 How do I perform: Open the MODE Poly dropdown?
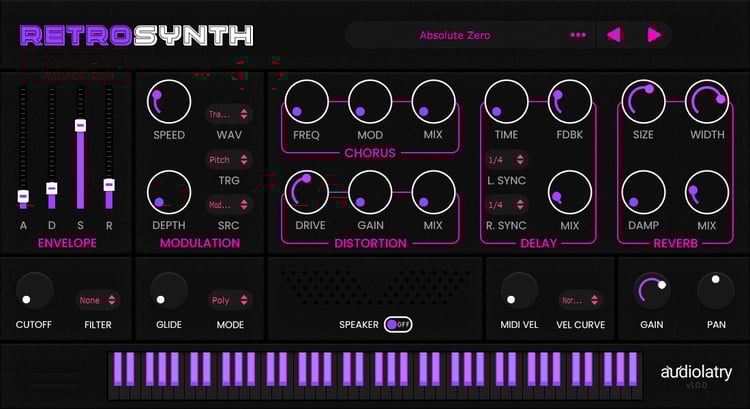230,300
